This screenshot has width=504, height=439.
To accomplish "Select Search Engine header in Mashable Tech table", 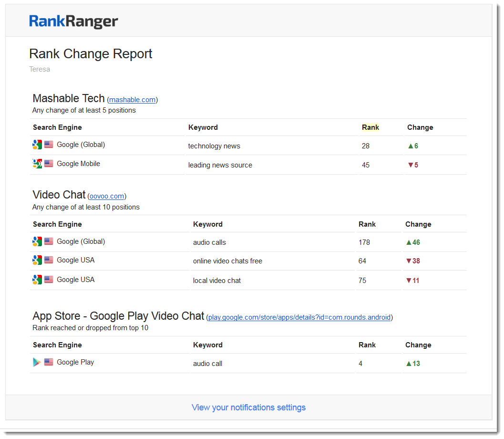I will point(57,127).
